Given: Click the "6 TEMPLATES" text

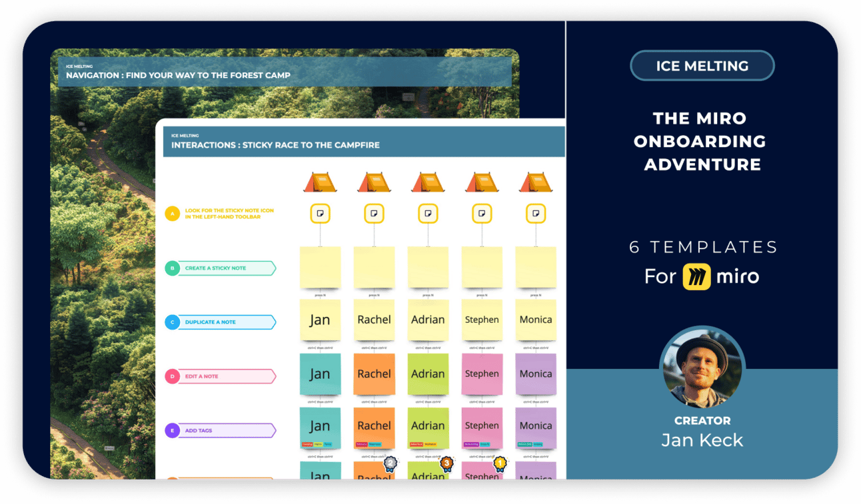Looking at the screenshot, I should [x=703, y=247].
